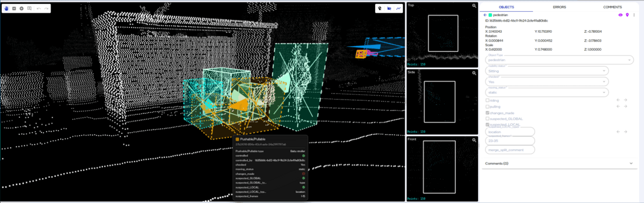Click the Rotation Z value -3.178603

pos(592,40)
